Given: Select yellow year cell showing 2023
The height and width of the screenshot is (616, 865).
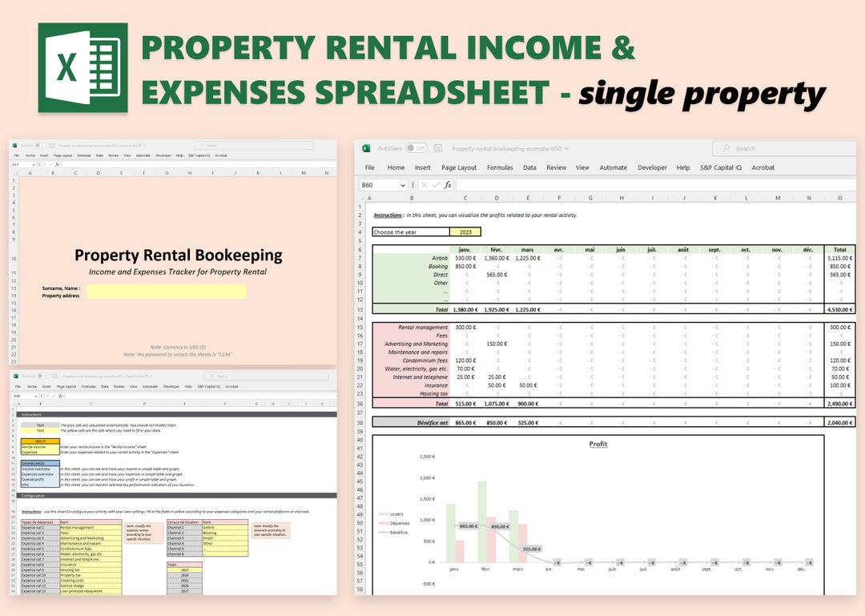Looking at the screenshot, I should tap(465, 232).
